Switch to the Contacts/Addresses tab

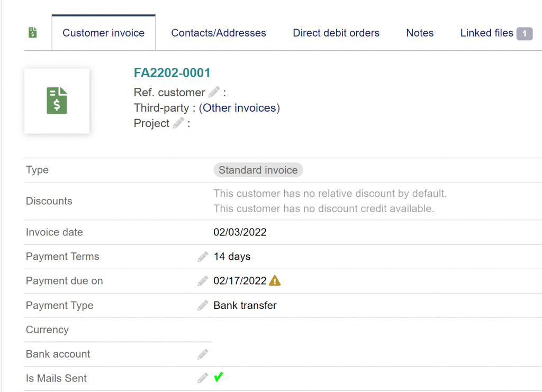[x=219, y=33]
